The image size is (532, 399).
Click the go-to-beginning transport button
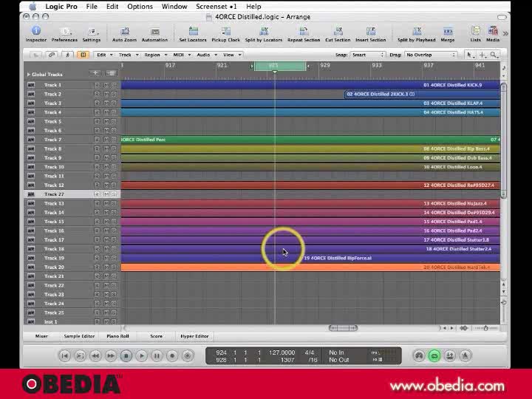pyautogui.click(x=64, y=355)
